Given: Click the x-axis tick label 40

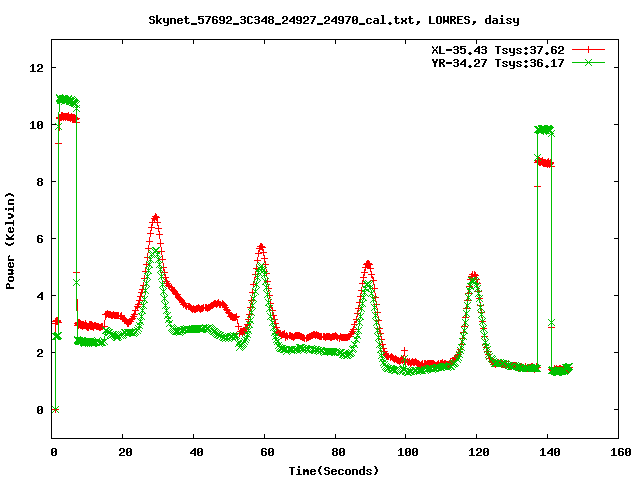Looking at the screenshot, I should 196,452.
